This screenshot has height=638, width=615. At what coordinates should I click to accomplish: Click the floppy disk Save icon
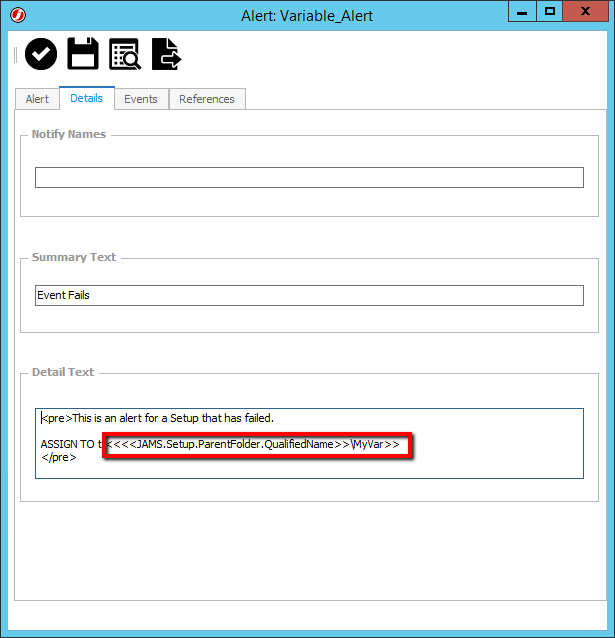pyautogui.click(x=83, y=54)
